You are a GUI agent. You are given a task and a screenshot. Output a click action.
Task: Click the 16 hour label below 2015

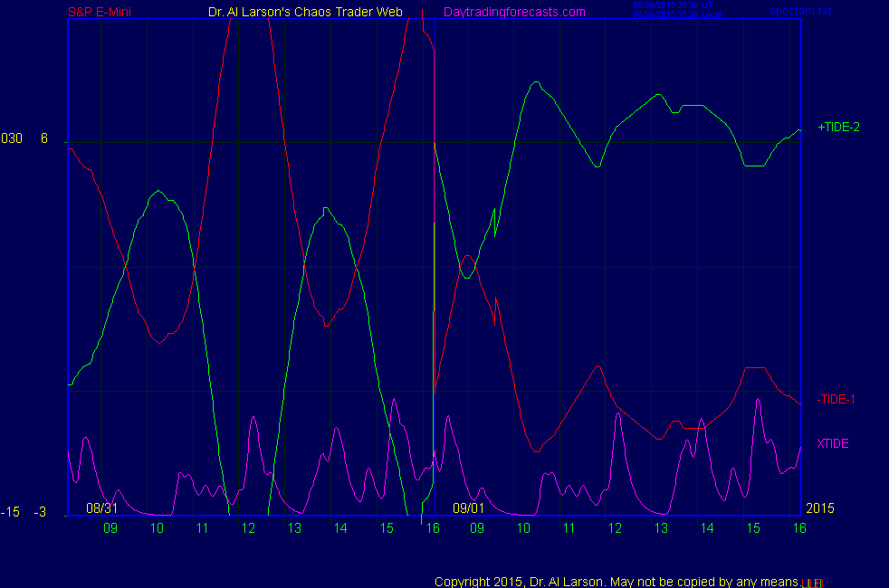click(x=799, y=528)
